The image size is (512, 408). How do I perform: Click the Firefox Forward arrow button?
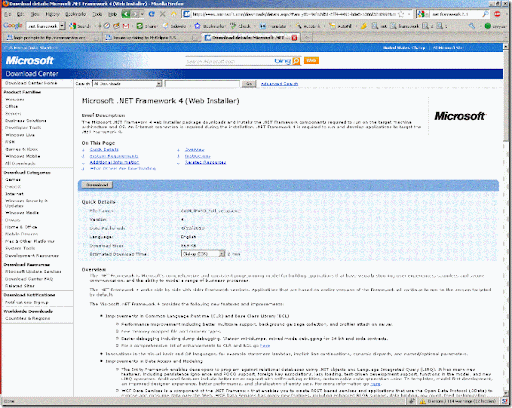[135, 14]
